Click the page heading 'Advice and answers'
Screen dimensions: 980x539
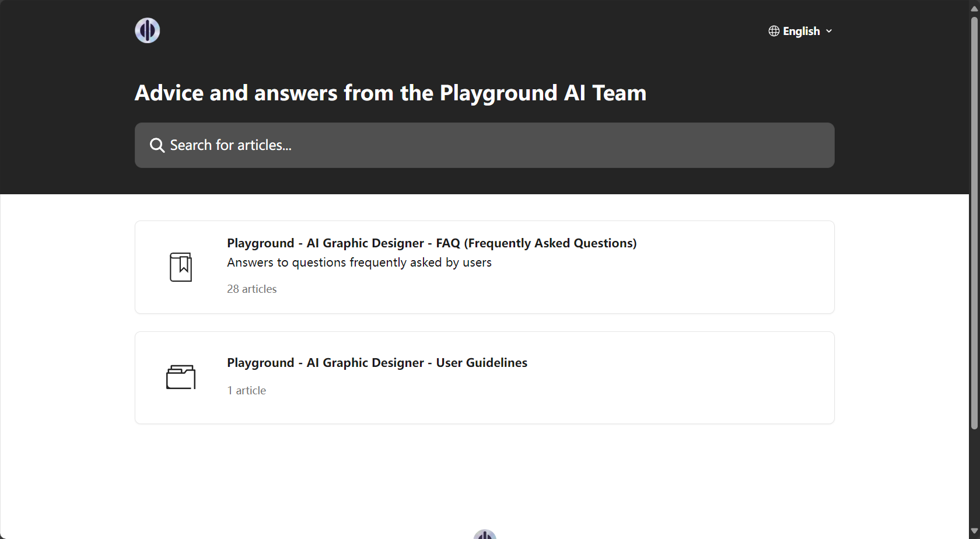click(x=390, y=93)
